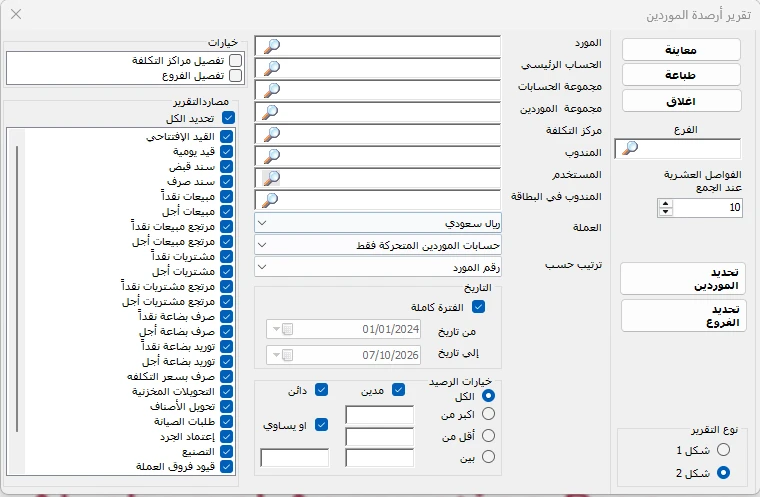The height and width of the screenshot is (497, 760).
Task: Click the search icon in the المورد field
Action: click(271, 46)
